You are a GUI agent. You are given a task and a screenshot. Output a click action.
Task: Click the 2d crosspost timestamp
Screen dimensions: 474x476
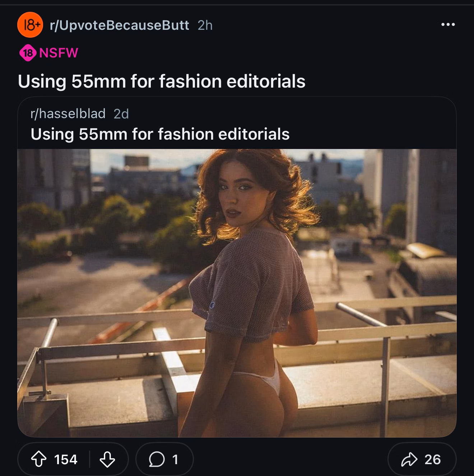[x=121, y=114]
